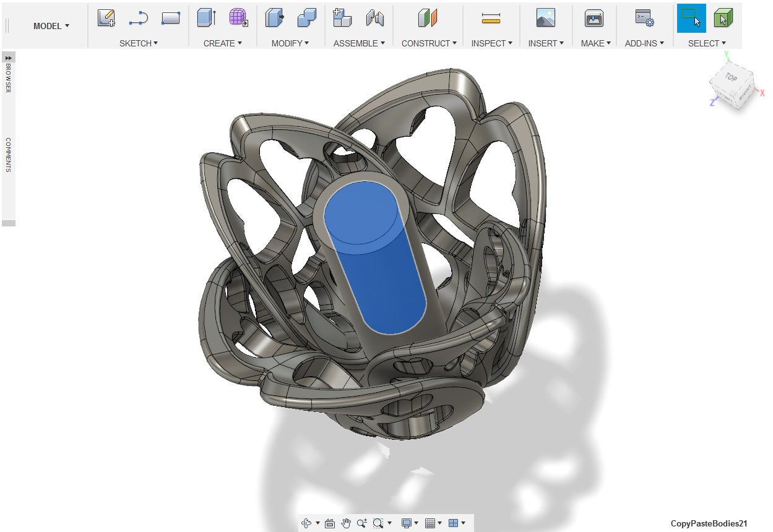Open the Display Settings dropdown

point(410,523)
